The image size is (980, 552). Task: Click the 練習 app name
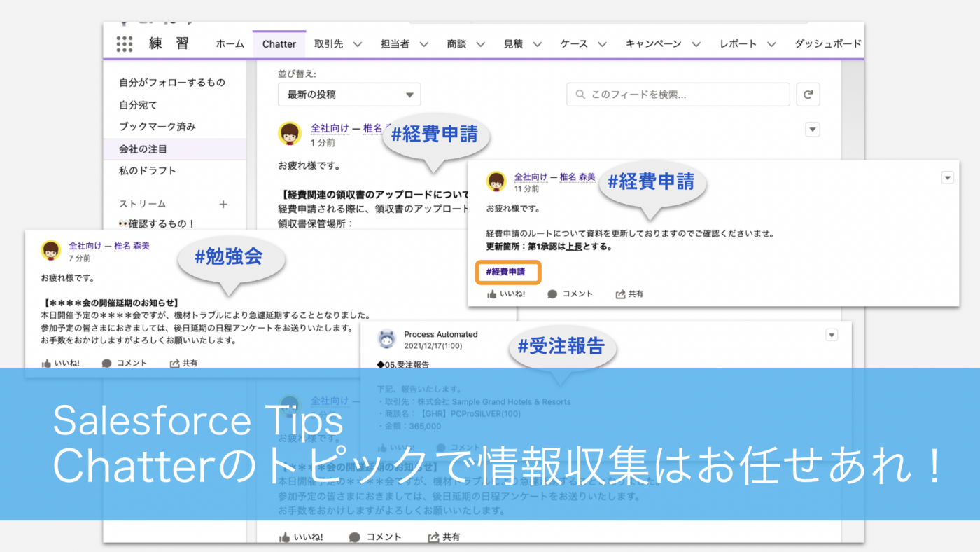(169, 43)
